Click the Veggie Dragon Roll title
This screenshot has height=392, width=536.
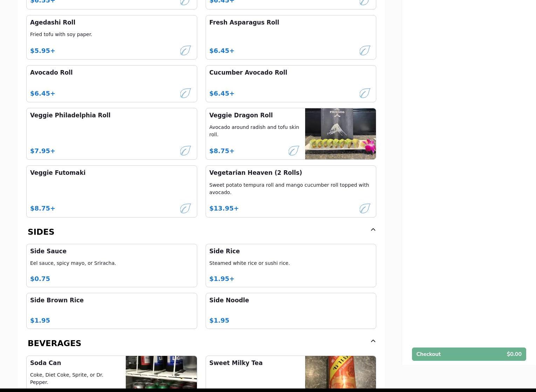[241, 115]
